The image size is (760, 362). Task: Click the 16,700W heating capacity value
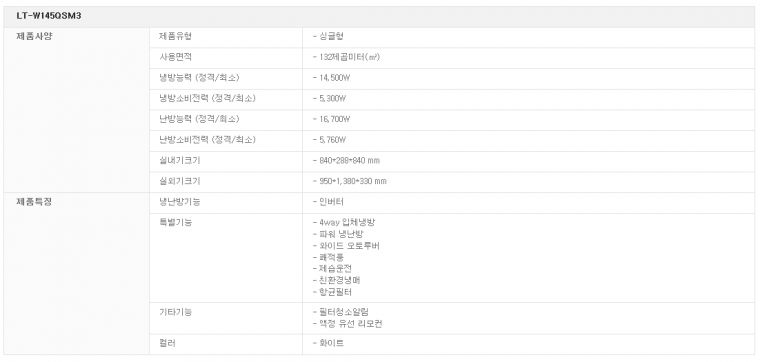pos(332,119)
